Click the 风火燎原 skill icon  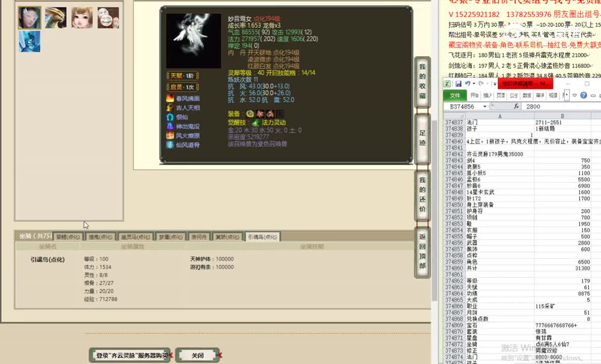pos(170,135)
